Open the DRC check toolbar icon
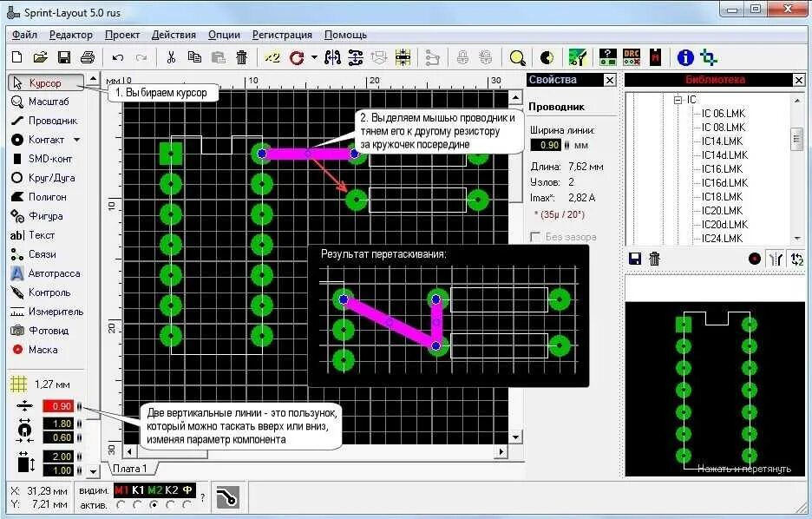This screenshot has height=519, width=812. 632,57
